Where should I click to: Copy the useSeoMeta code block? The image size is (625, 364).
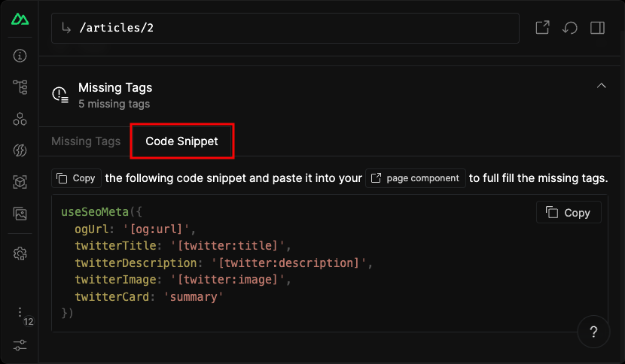569,213
